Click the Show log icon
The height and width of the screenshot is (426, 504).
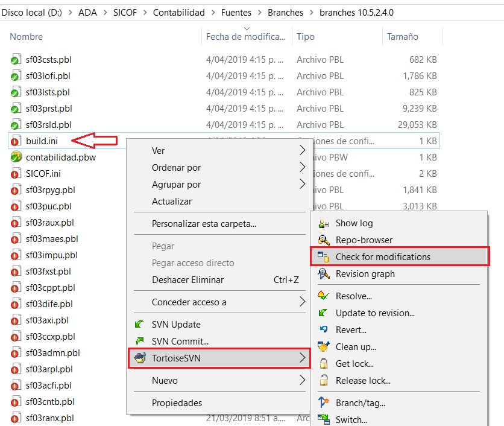point(324,223)
